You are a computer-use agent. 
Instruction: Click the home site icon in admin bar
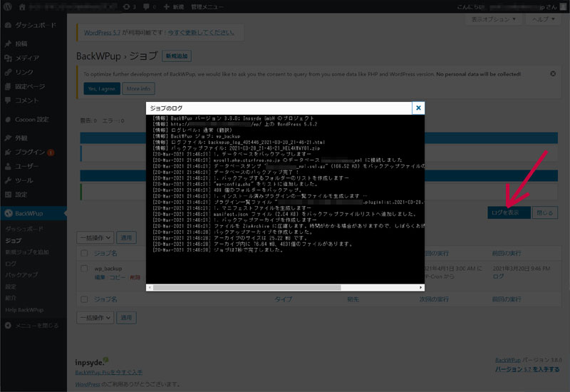pos(22,7)
